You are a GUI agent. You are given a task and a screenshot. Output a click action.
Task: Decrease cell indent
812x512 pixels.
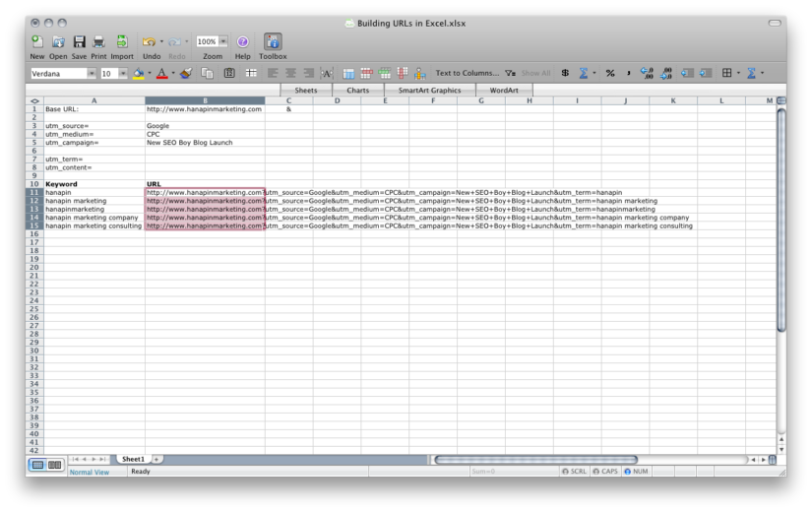click(x=687, y=74)
